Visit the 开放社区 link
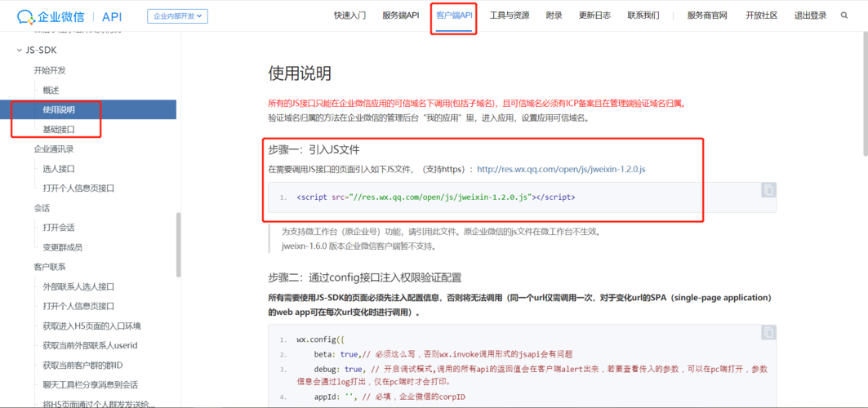868x408 pixels. [x=761, y=16]
